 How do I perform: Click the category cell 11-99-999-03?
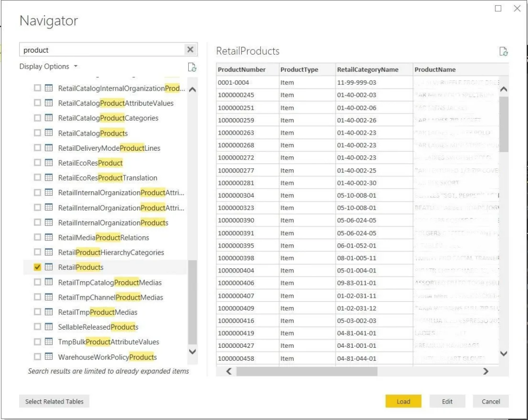point(374,82)
